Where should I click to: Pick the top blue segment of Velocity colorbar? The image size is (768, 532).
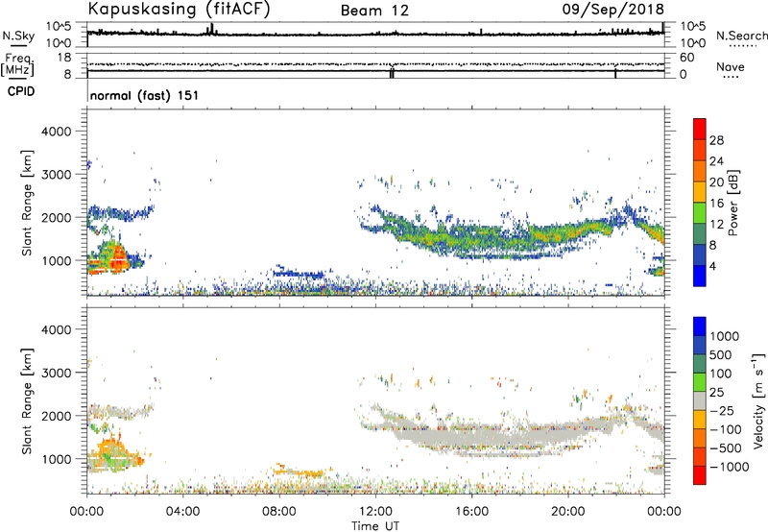[700, 326]
